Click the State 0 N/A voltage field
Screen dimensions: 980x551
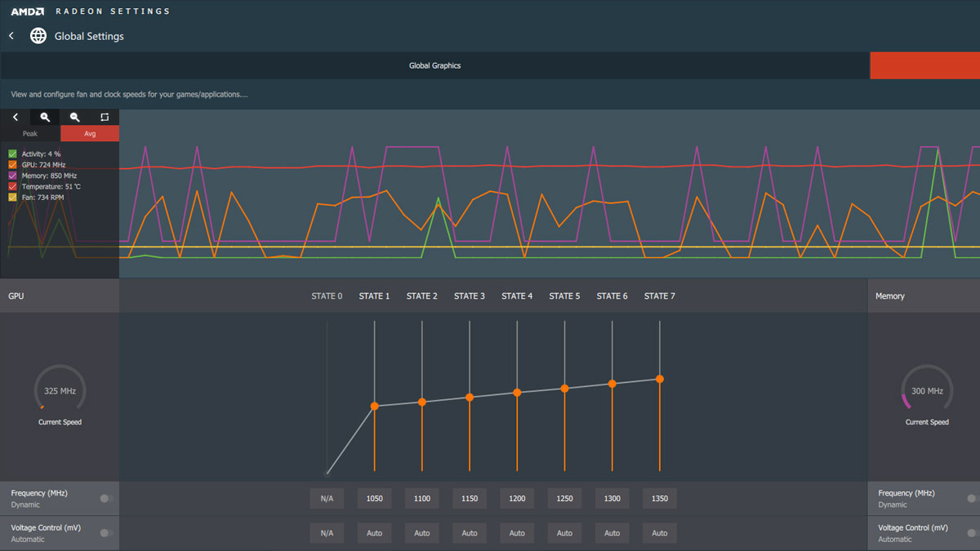[327, 533]
